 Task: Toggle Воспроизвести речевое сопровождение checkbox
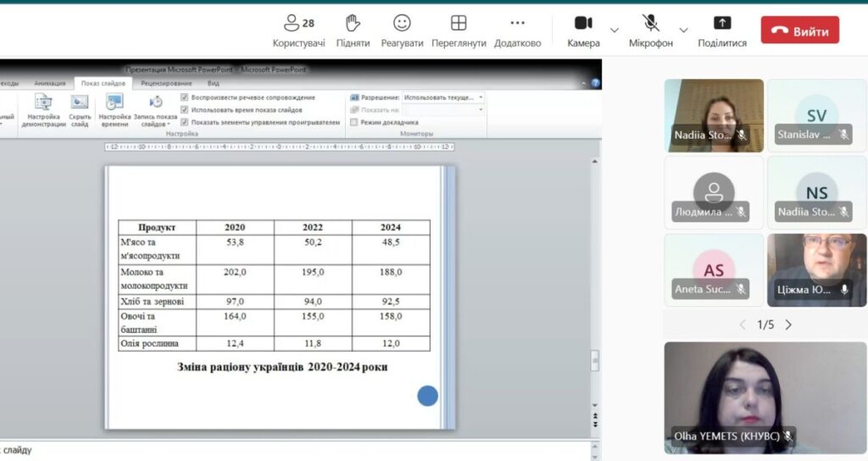[x=185, y=97]
